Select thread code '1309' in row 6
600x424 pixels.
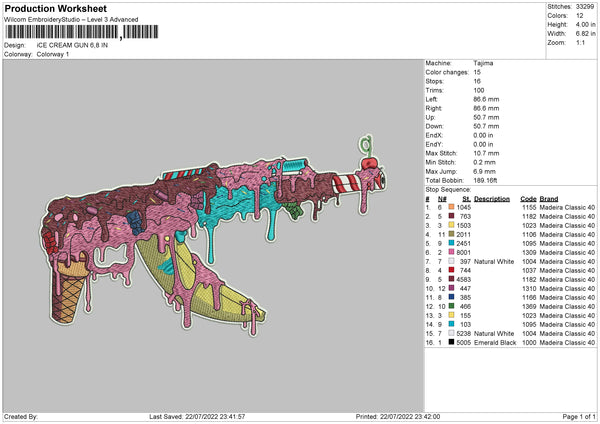click(x=529, y=252)
